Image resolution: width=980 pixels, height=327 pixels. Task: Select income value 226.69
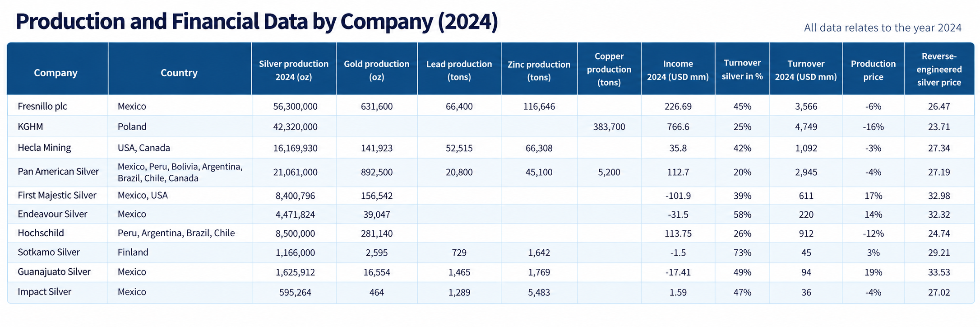click(678, 107)
